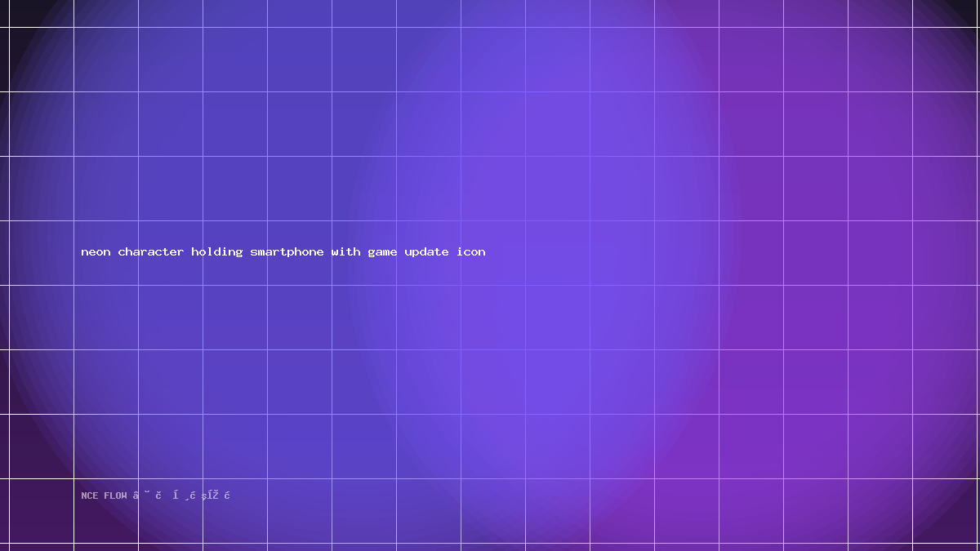Click the "NCE FLOW" footer label
980x551 pixels.
point(105,495)
